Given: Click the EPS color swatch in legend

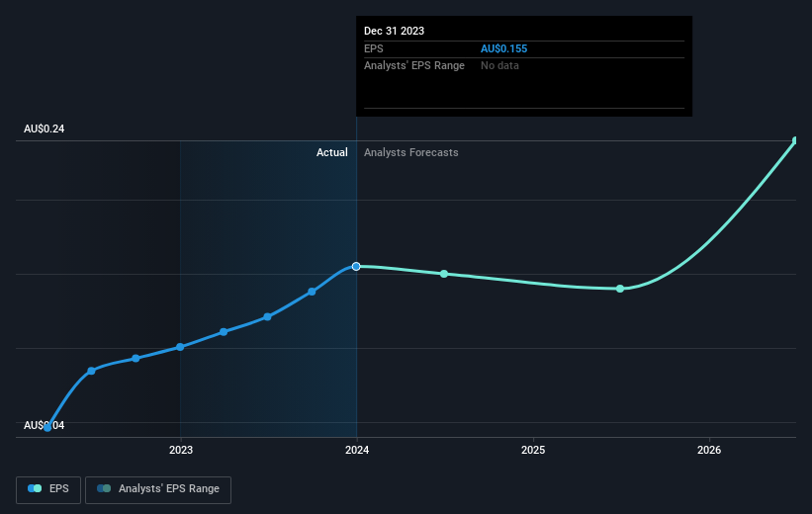Looking at the screenshot, I should click(35, 488).
